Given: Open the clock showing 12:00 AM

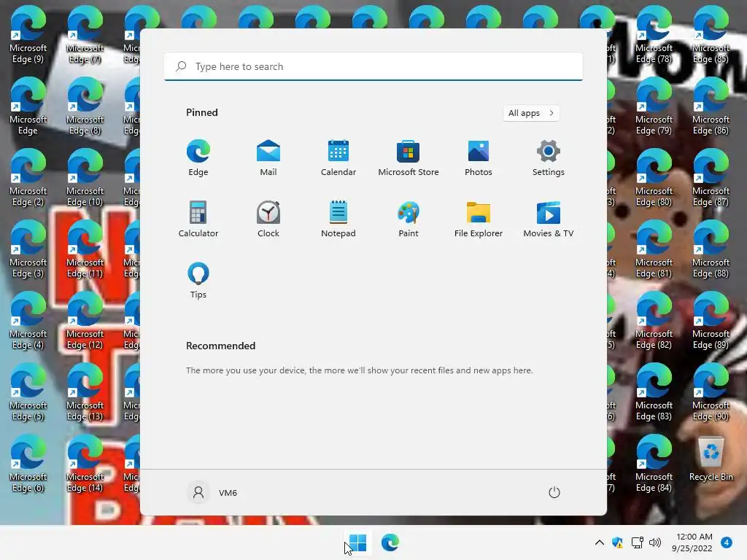Looking at the screenshot, I should point(693,542).
